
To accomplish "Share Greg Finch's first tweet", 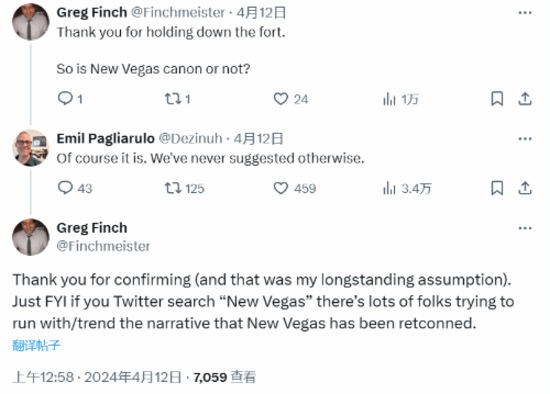I will click(x=525, y=99).
